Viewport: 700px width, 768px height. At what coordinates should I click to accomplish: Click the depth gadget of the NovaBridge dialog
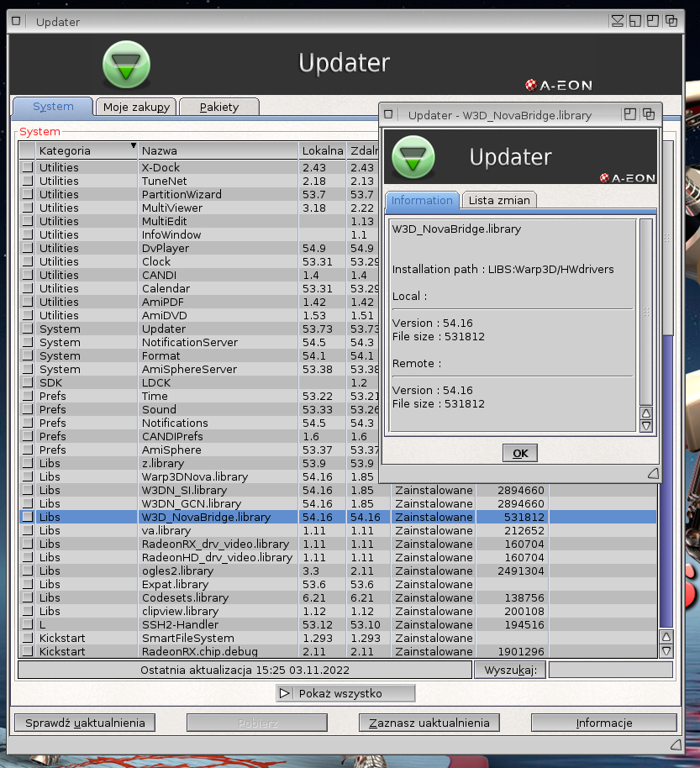[x=649, y=114]
